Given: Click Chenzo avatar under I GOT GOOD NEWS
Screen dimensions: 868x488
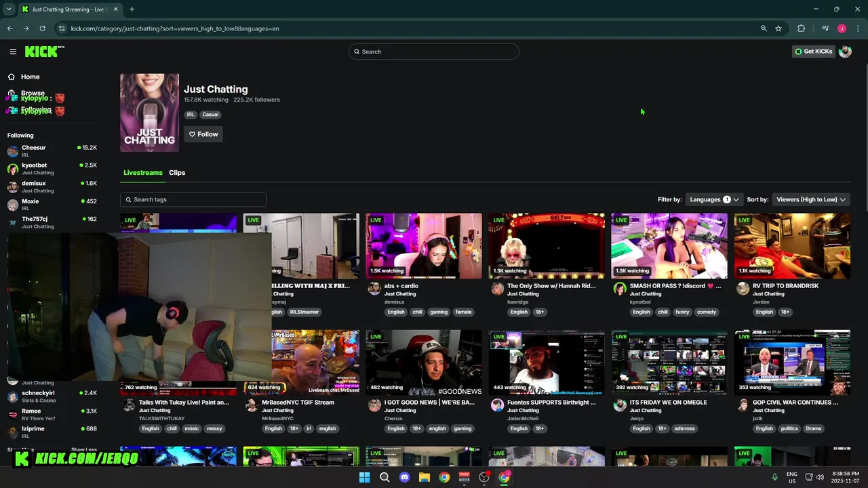Looking at the screenshot, I should pos(374,405).
